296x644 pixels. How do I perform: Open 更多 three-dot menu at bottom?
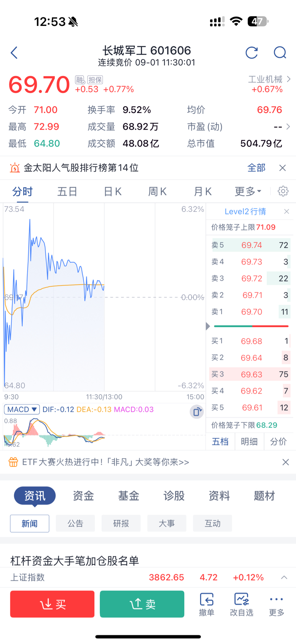276,604
